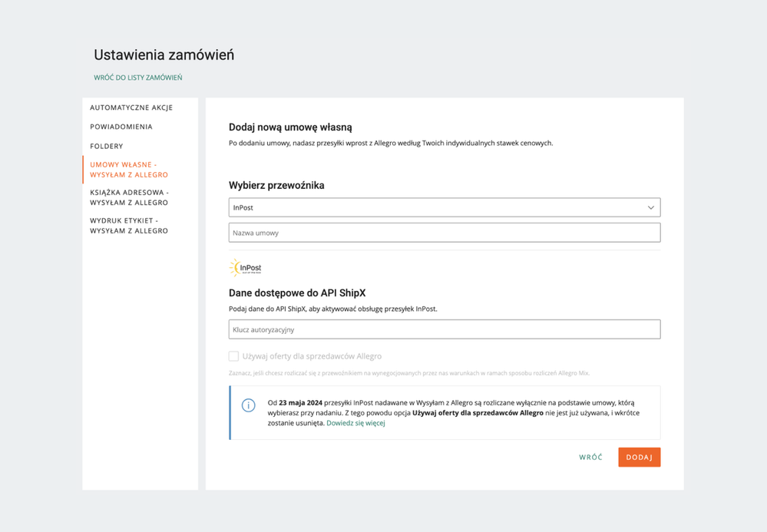
Task: Open the Automatyczne akcje section
Action: pos(131,107)
